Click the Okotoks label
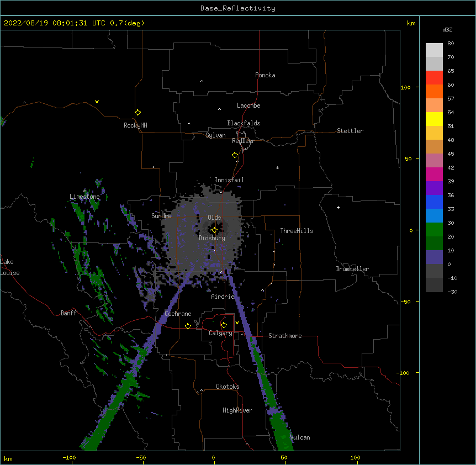 click(x=228, y=387)
